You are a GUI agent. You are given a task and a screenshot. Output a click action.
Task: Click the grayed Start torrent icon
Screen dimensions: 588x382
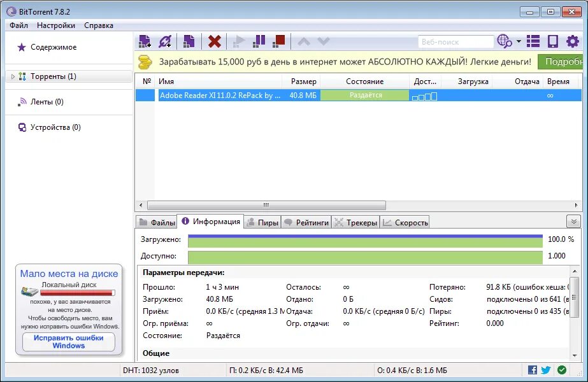click(238, 41)
